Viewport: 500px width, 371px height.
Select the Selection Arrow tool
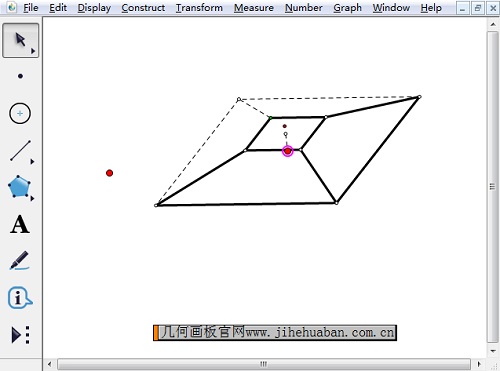20,40
